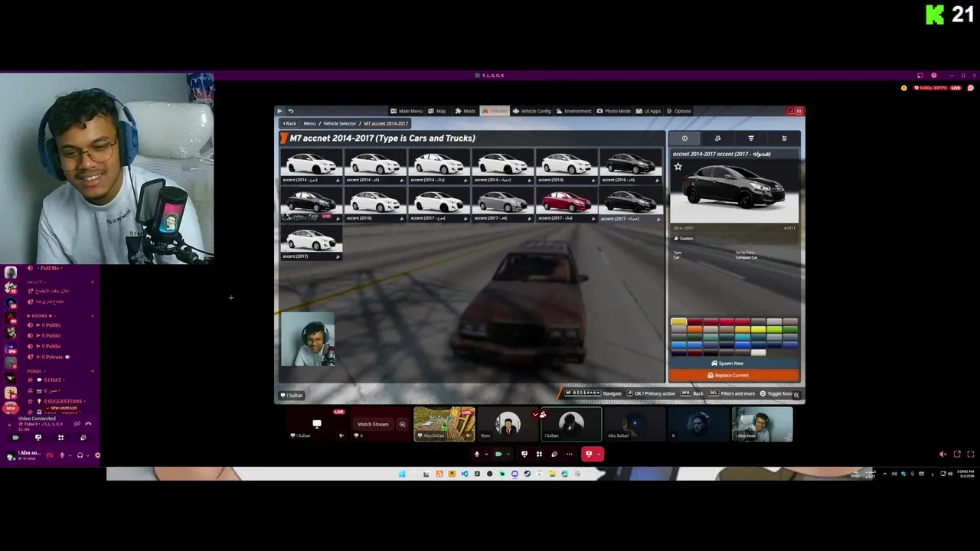Viewport: 980px width, 551px height.
Task: Disconnect voice using the hang-up phone icon
Action: pyautogui.click(x=88, y=423)
